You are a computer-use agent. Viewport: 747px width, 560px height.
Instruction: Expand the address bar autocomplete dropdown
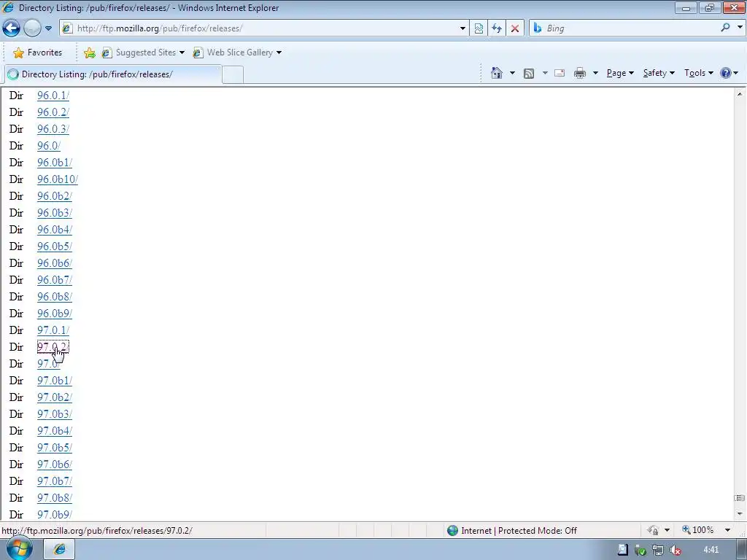(462, 28)
